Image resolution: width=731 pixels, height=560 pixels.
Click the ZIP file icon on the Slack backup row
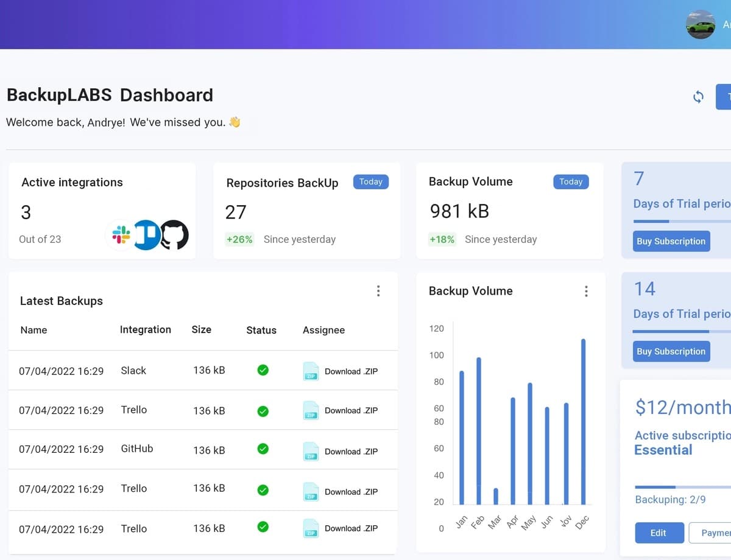coord(311,370)
